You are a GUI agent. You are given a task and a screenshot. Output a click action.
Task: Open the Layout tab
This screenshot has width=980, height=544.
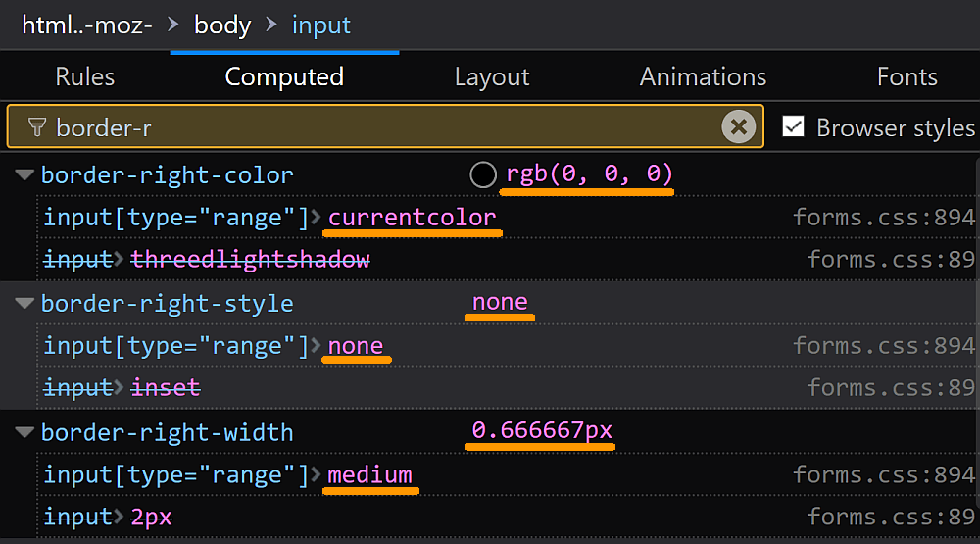click(492, 76)
